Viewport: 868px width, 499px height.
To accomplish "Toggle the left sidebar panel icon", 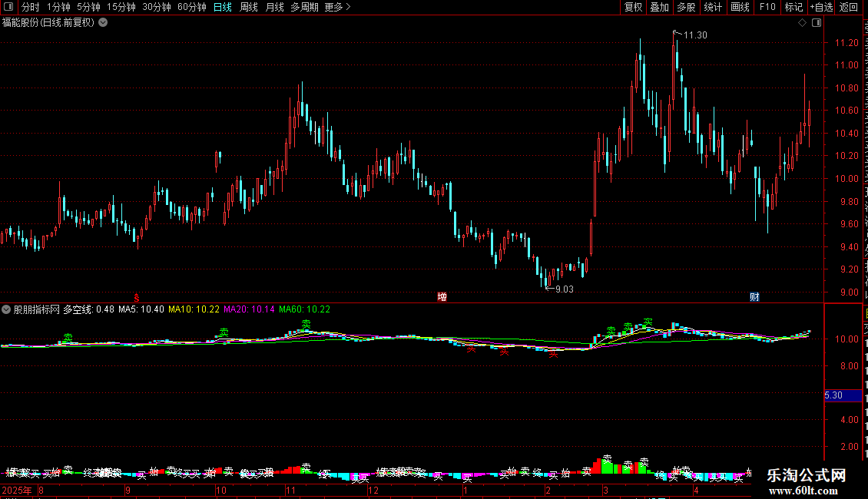I will [x=8, y=7].
